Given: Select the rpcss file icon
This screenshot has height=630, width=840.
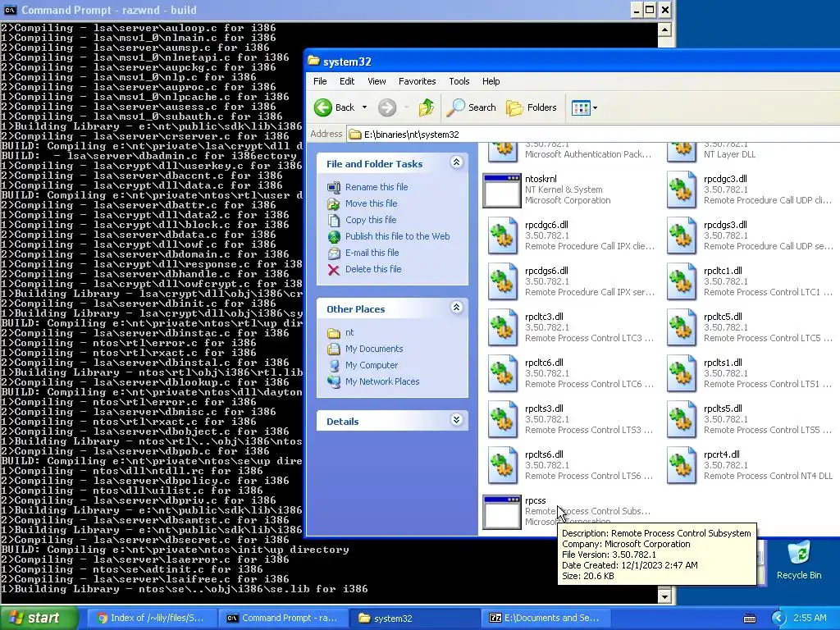Looking at the screenshot, I should [502, 512].
